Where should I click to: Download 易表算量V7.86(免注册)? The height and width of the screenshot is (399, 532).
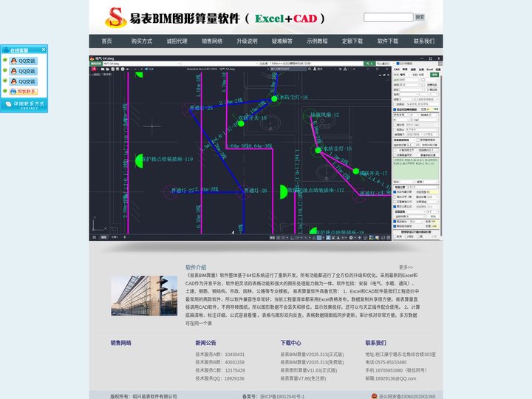[x=303, y=378]
